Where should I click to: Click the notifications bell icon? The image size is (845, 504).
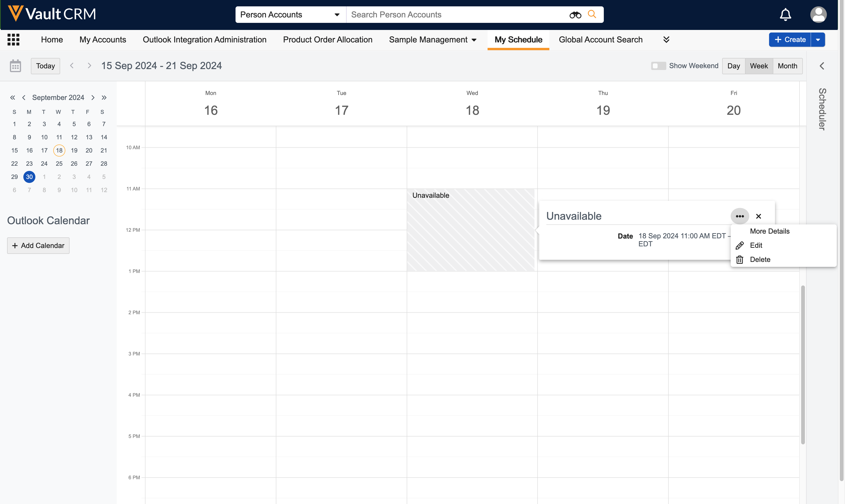click(785, 15)
